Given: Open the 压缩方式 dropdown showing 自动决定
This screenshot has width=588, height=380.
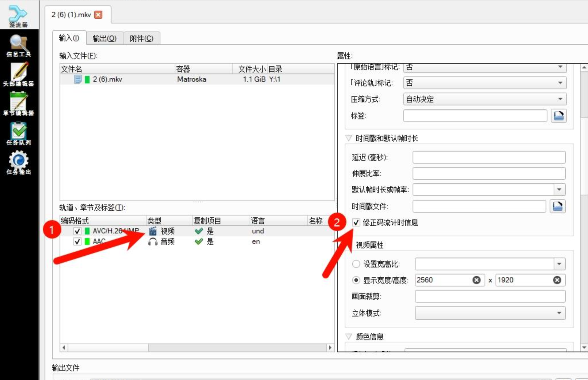Looking at the screenshot, I should point(485,99).
